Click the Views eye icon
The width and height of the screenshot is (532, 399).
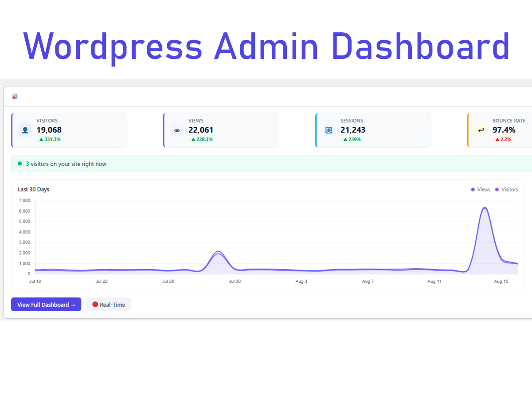click(177, 130)
